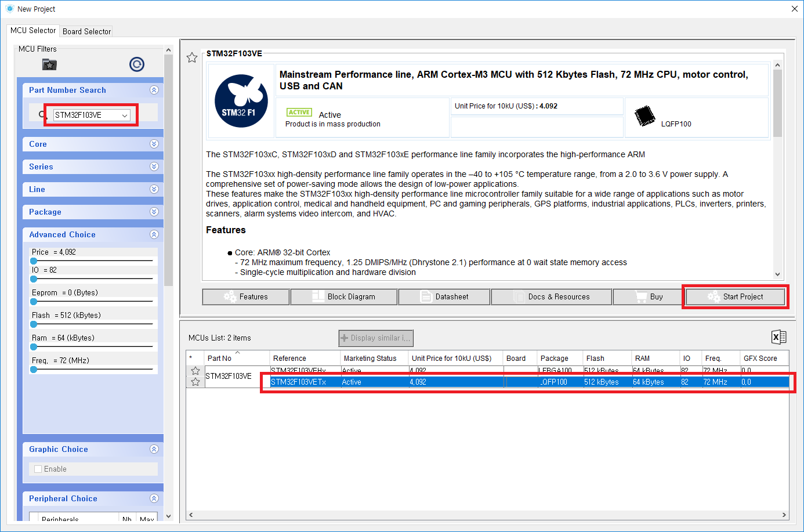Adjust the Flash slider handle
Image resolution: width=804 pixels, height=532 pixels.
(34, 324)
